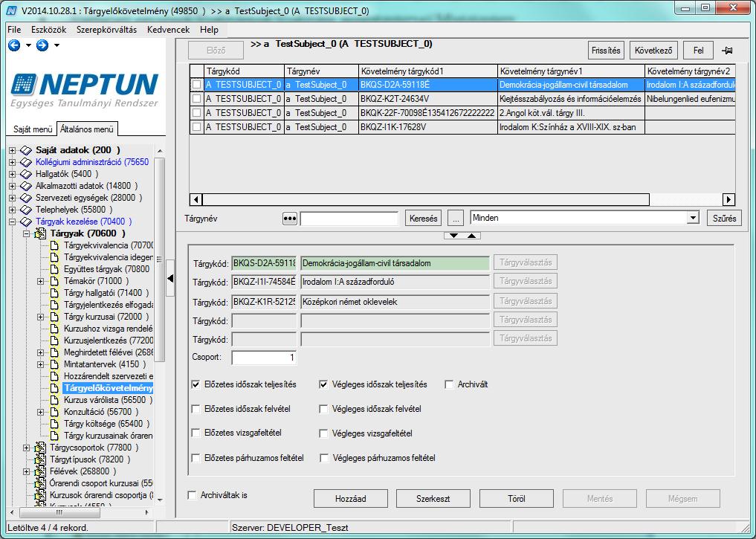The width and height of the screenshot is (756, 539).
Task: Open the Eszközök menu
Action: (x=49, y=30)
